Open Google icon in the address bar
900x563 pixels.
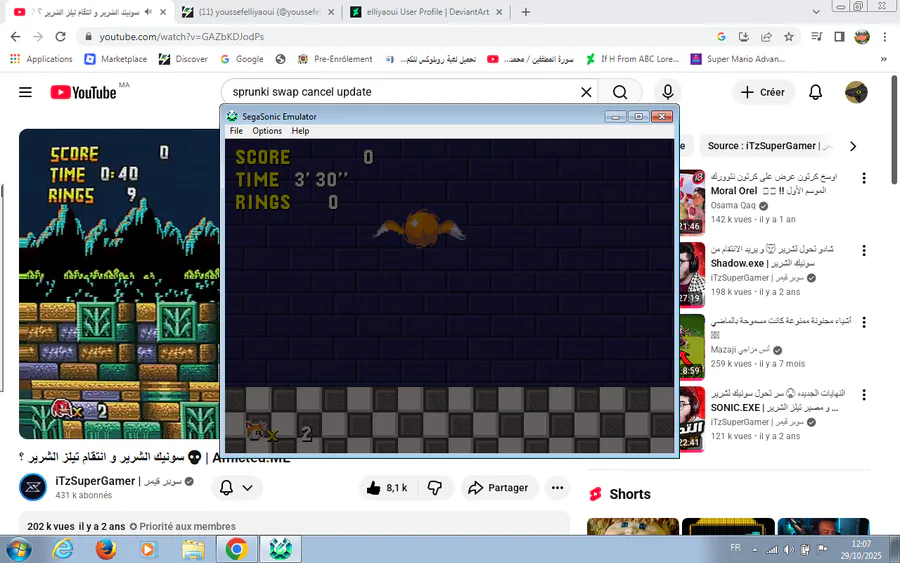click(x=721, y=37)
